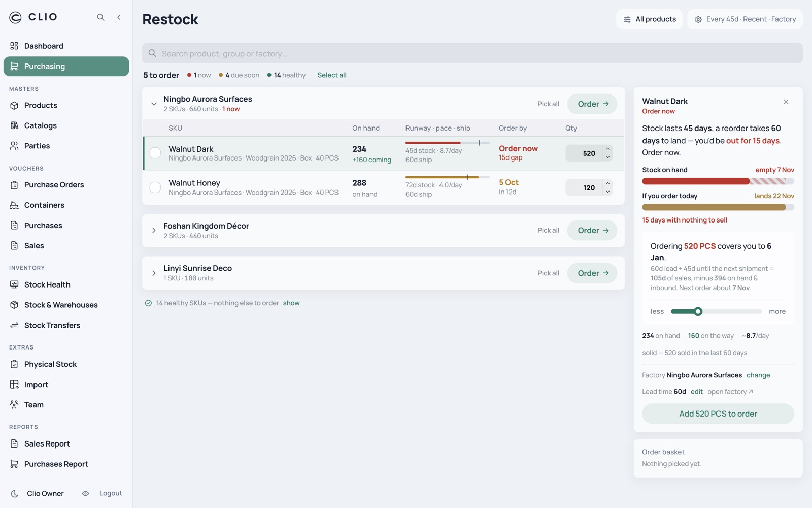Toggle dark mode moon icon
The width and height of the screenshot is (812, 508).
pos(15,493)
